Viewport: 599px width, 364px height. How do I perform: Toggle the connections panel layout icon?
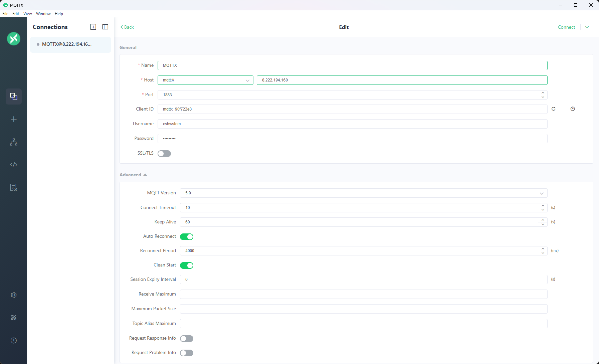(x=105, y=27)
